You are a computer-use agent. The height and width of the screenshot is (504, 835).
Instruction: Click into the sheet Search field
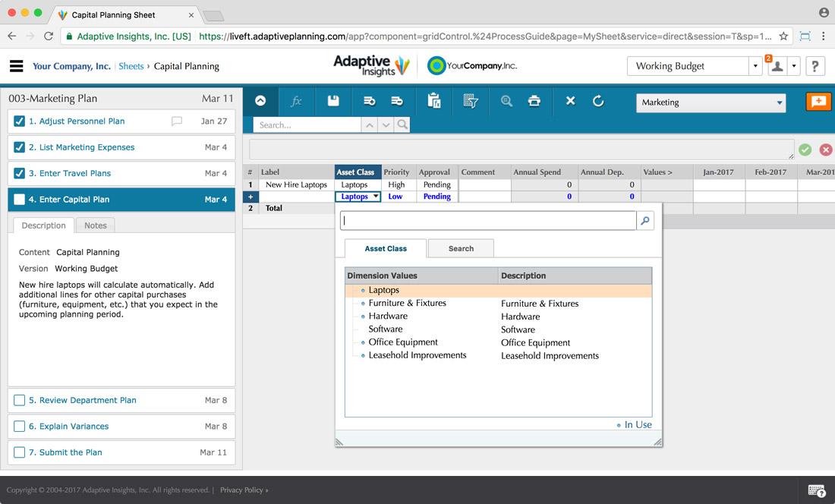(x=307, y=125)
